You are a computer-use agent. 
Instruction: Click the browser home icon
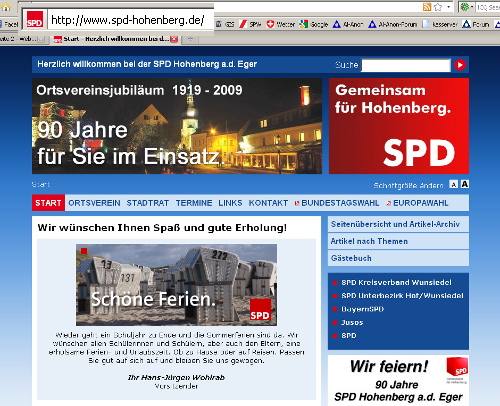click(6, 7)
